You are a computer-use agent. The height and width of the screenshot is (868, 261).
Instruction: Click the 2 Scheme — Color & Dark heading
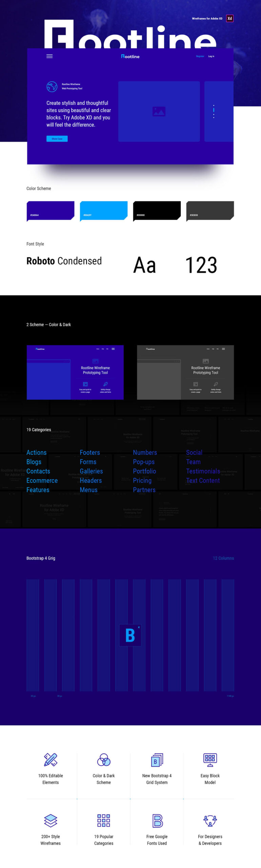point(48,324)
